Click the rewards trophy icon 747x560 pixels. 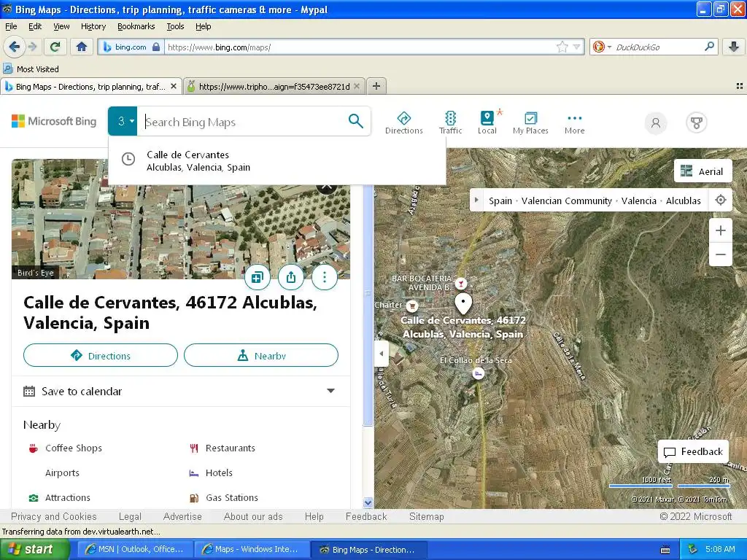pos(697,122)
